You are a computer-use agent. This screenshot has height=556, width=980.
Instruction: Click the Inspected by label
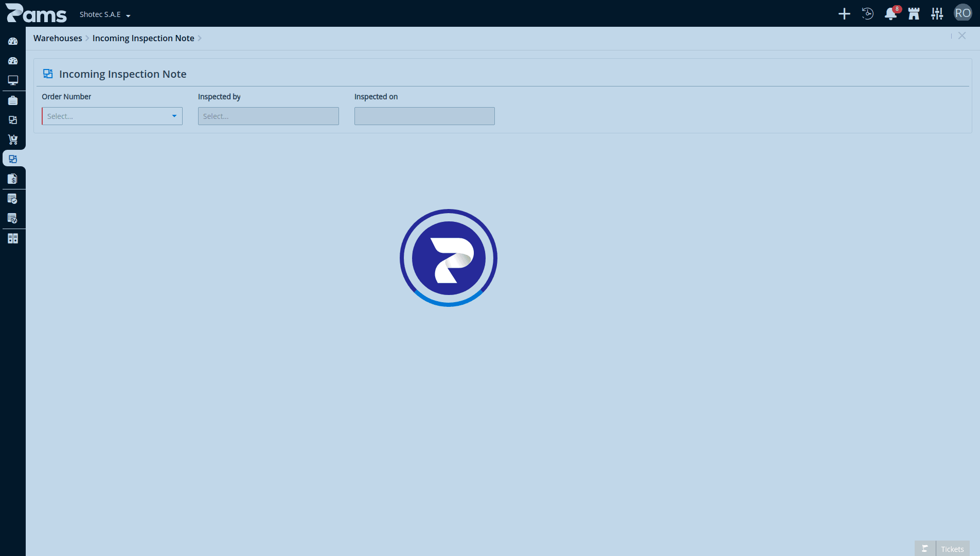219,96
